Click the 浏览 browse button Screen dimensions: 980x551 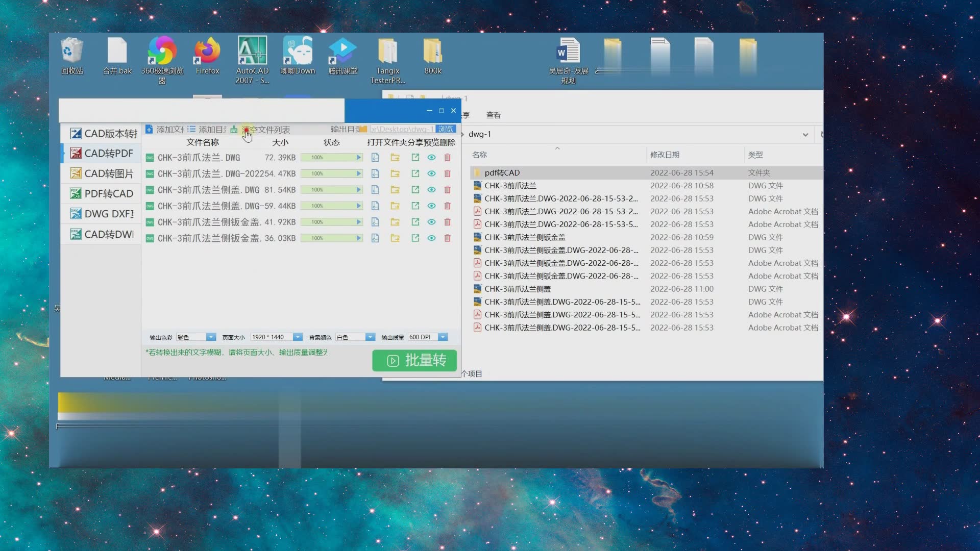coord(446,129)
